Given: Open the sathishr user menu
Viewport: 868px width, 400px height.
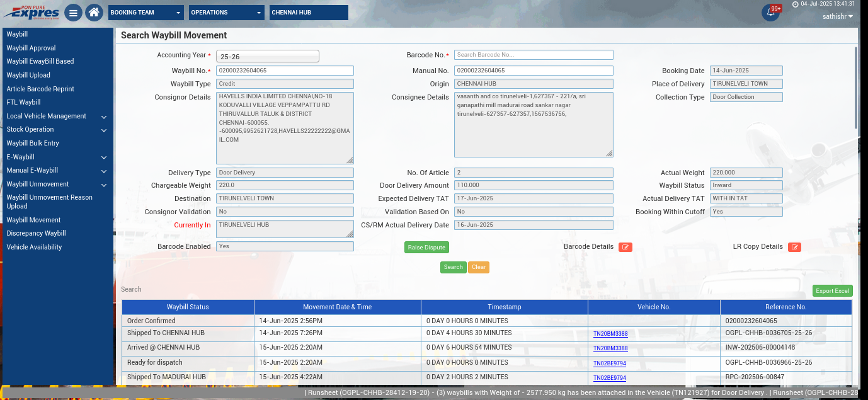Looking at the screenshot, I should point(837,16).
